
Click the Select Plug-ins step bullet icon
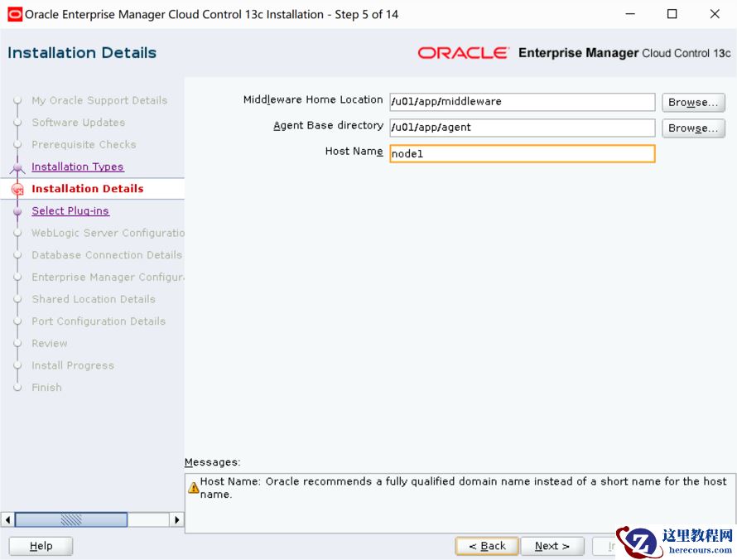(x=18, y=211)
